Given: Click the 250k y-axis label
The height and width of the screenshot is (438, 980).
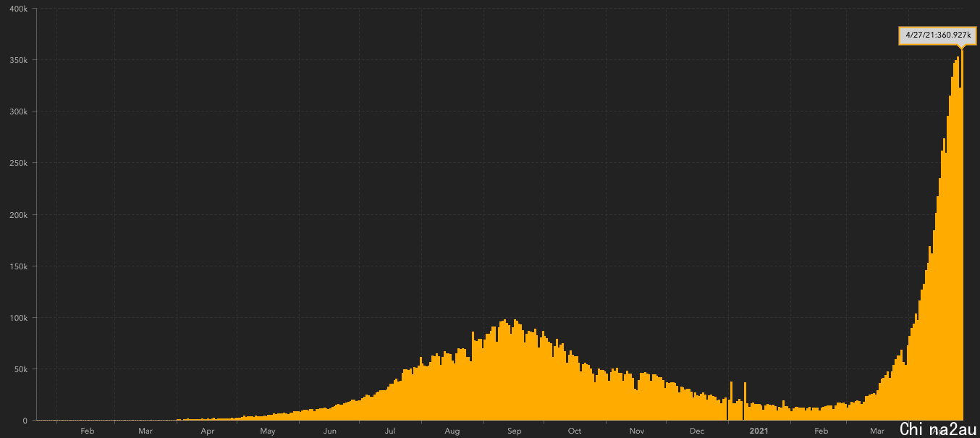Looking at the screenshot, I should pos(19,163).
